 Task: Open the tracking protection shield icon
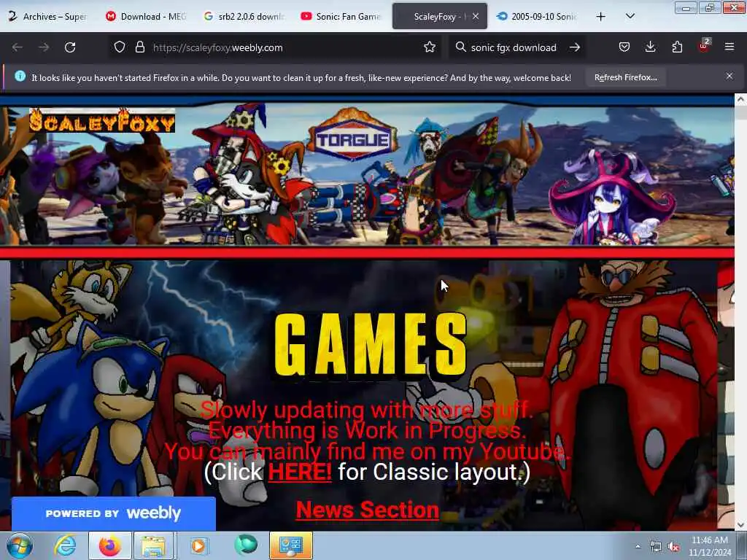pyautogui.click(x=120, y=47)
